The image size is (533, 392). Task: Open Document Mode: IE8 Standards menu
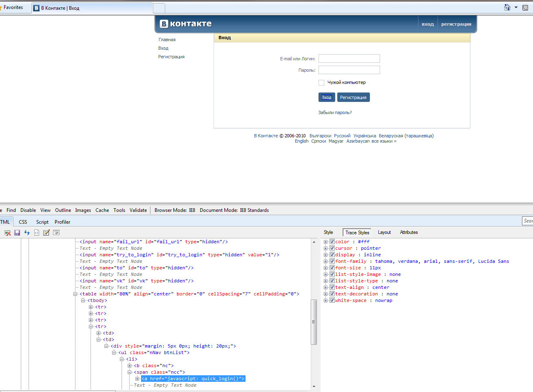click(x=234, y=210)
